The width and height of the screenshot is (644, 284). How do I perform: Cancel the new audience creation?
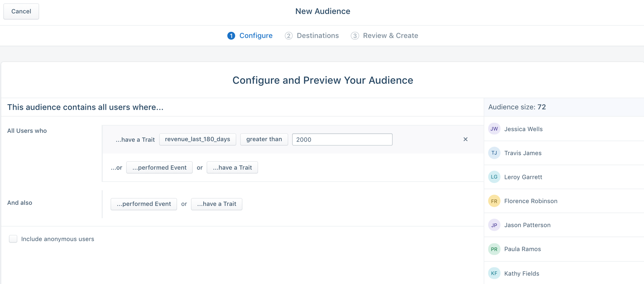(x=21, y=11)
